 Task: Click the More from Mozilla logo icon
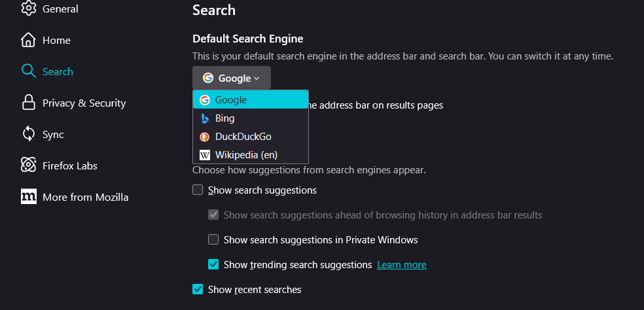pyautogui.click(x=28, y=197)
